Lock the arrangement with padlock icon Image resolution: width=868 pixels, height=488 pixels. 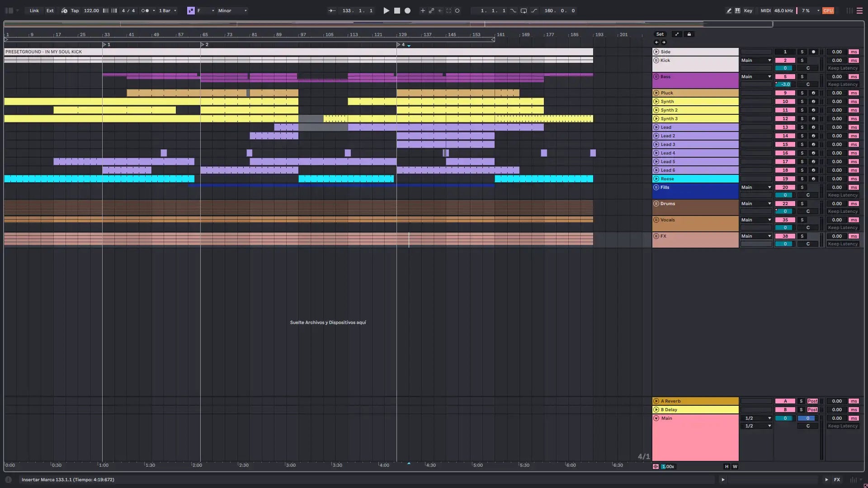pyautogui.click(x=689, y=34)
